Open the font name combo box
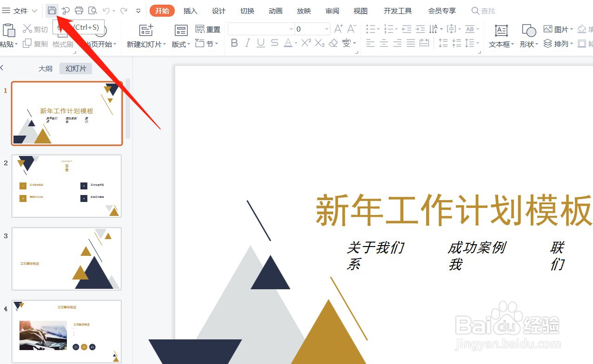This screenshot has height=364, width=593. coord(261,29)
